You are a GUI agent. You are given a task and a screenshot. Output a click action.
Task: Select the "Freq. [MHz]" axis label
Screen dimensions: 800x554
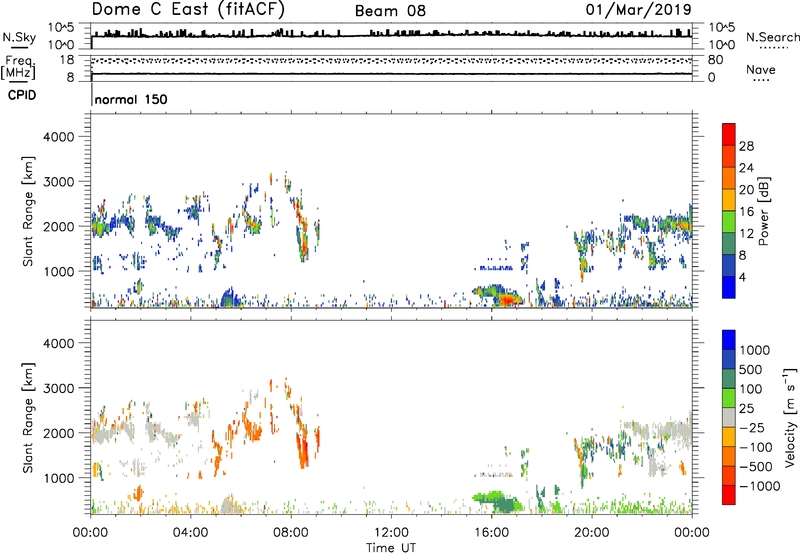pos(20,67)
